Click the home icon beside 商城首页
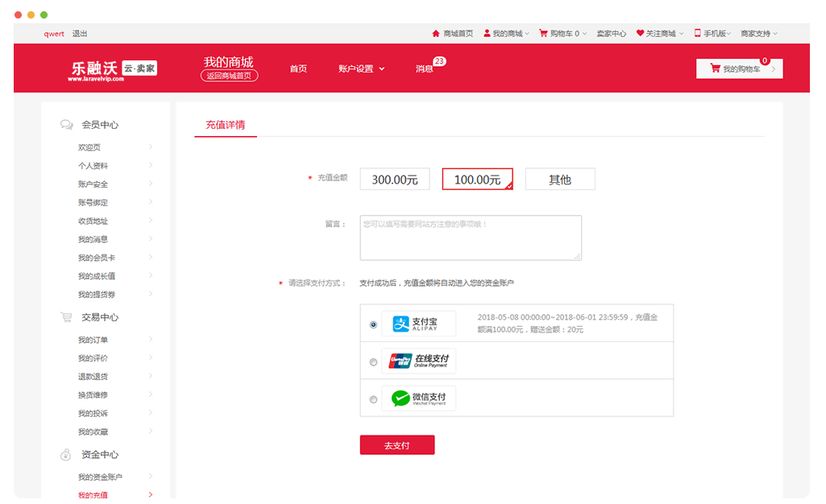Image resolution: width=826 pixels, height=504 pixels. pyautogui.click(x=436, y=34)
